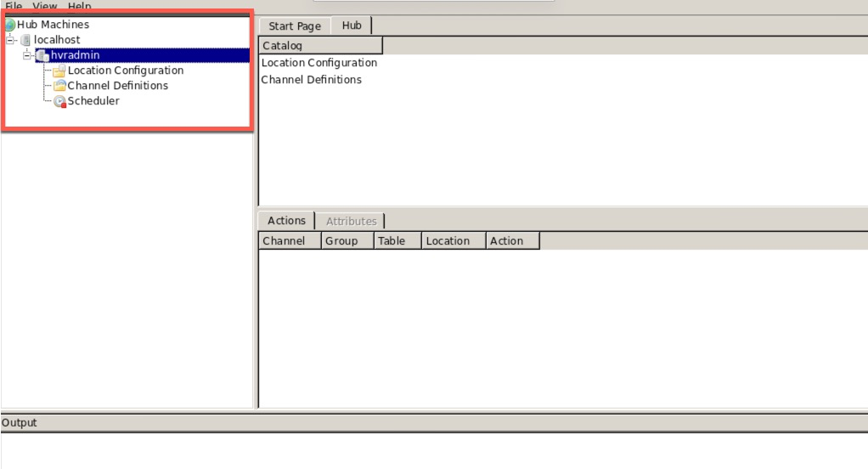Collapse the hvradmin tree node
Image resolution: width=868 pixels, height=469 pixels.
coord(28,55)
